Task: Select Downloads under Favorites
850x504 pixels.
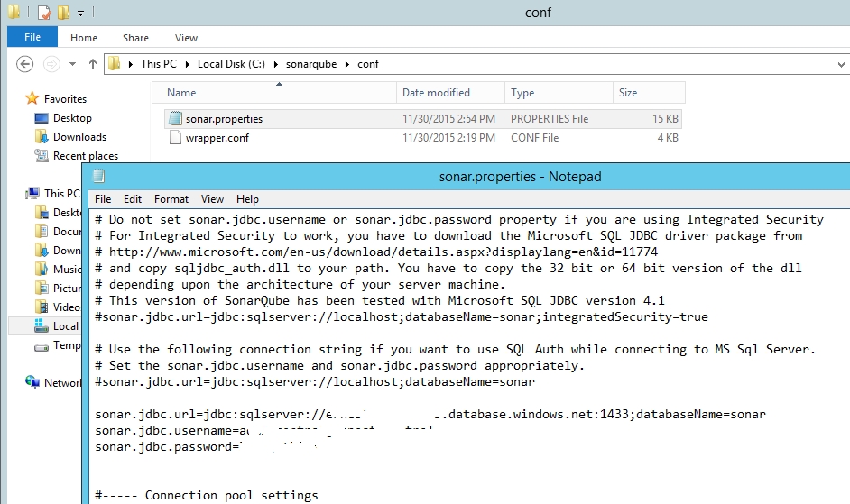Action: (79, 137)
